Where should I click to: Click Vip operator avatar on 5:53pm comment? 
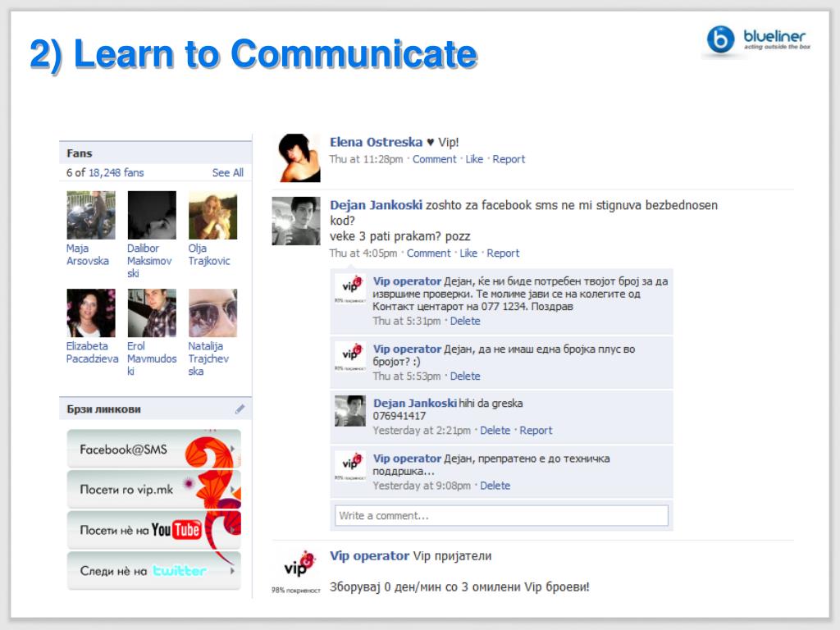point(350,356)
